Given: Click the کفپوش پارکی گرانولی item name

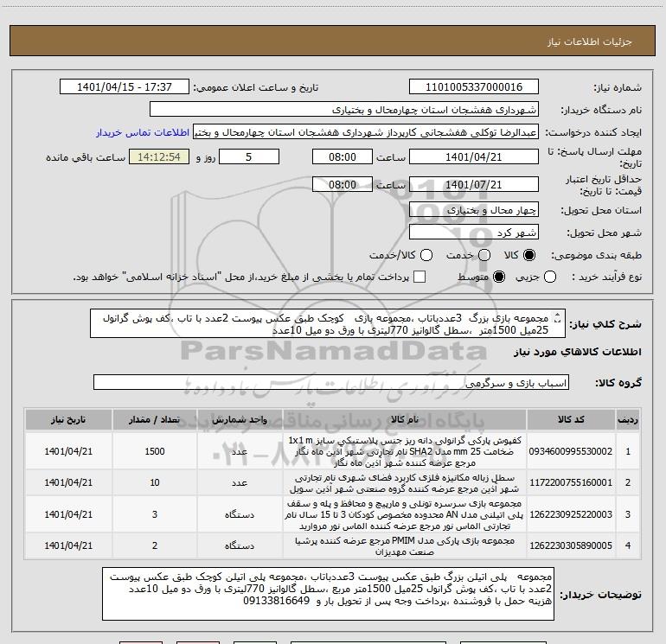Looking at the screenshot, I should click(x=405, y=451).
